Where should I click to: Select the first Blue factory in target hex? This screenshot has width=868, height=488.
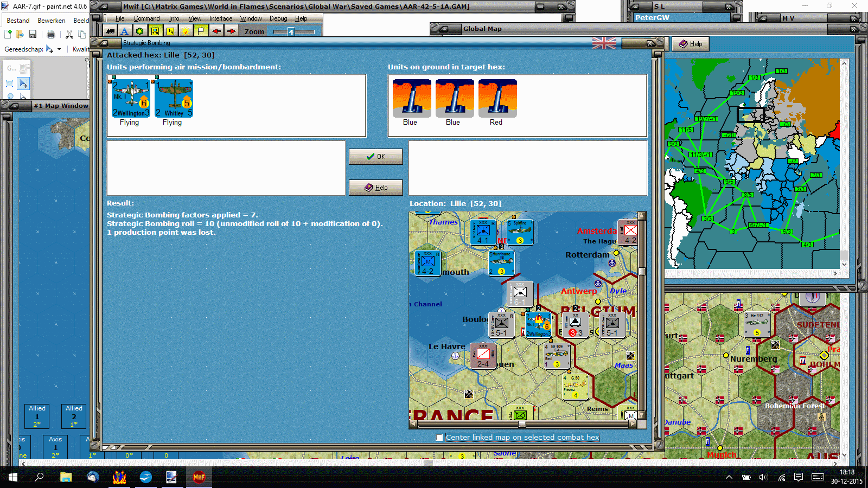(x=412, y=98)
